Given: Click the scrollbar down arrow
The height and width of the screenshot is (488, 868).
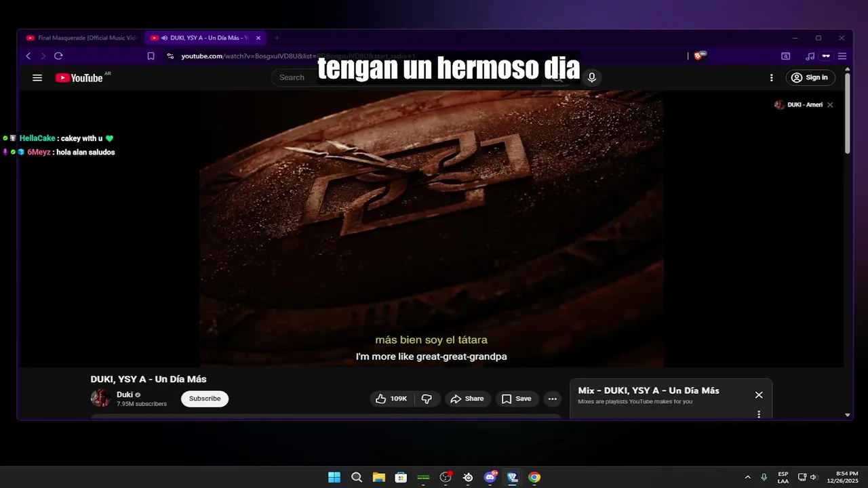Looking at the screenshot, I should point(848,415).
